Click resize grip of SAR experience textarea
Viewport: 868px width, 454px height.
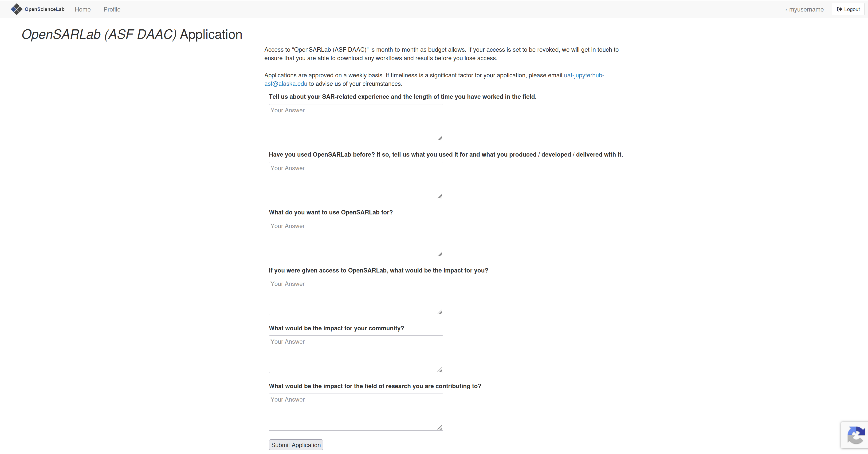tap(440, 138)
